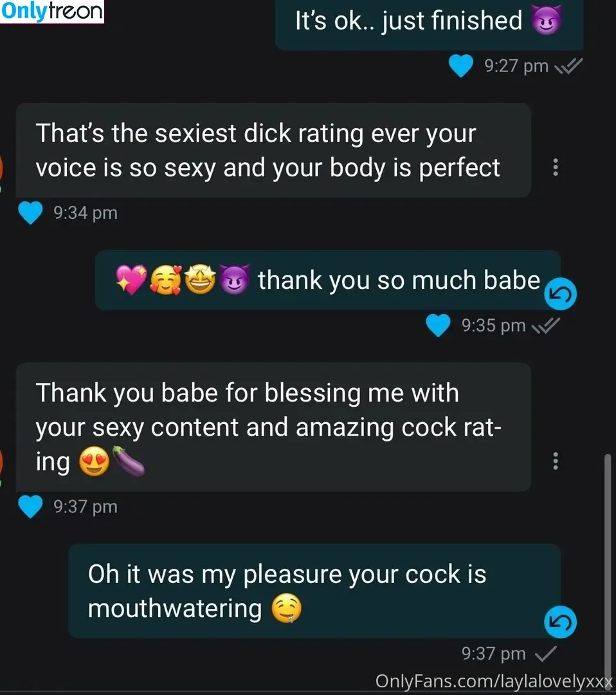Click double checkmark beside 9:27 pm

[568, 66]
